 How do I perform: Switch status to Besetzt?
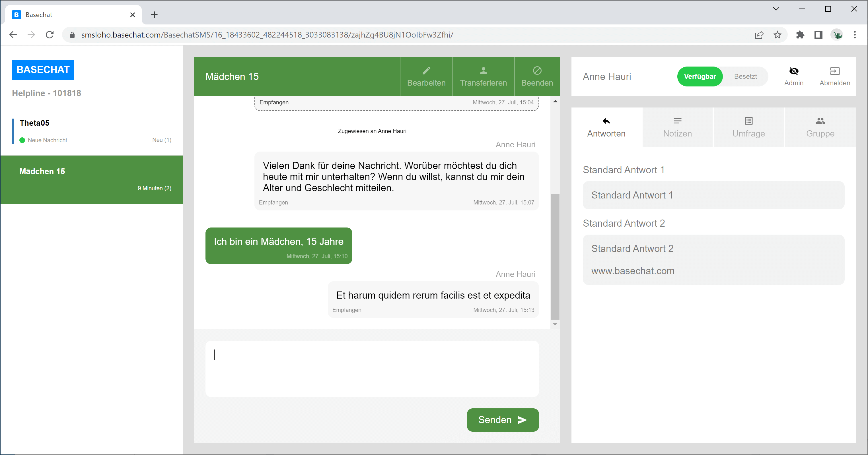click(745, 76)
